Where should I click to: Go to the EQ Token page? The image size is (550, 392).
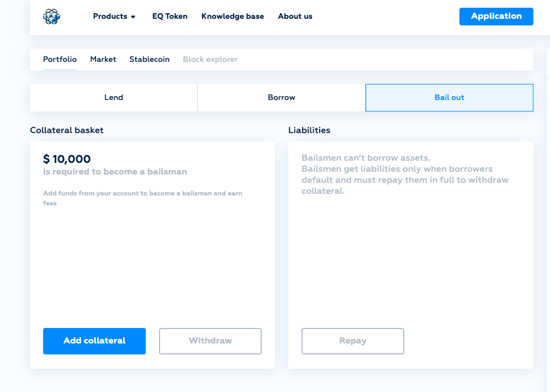click(170, 17)
